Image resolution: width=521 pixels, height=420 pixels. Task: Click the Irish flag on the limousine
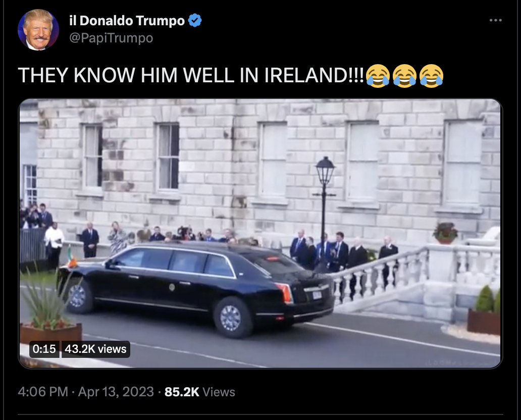pos(71,256)
